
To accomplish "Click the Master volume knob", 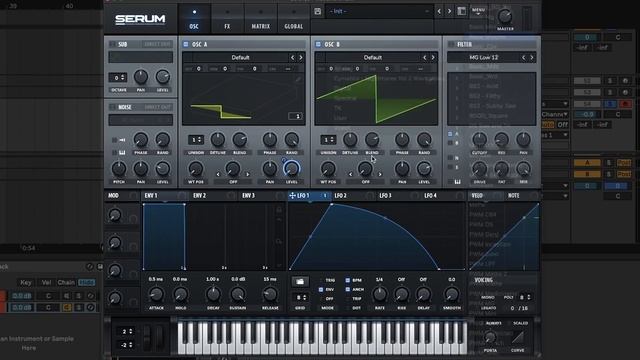I will 505,16.
